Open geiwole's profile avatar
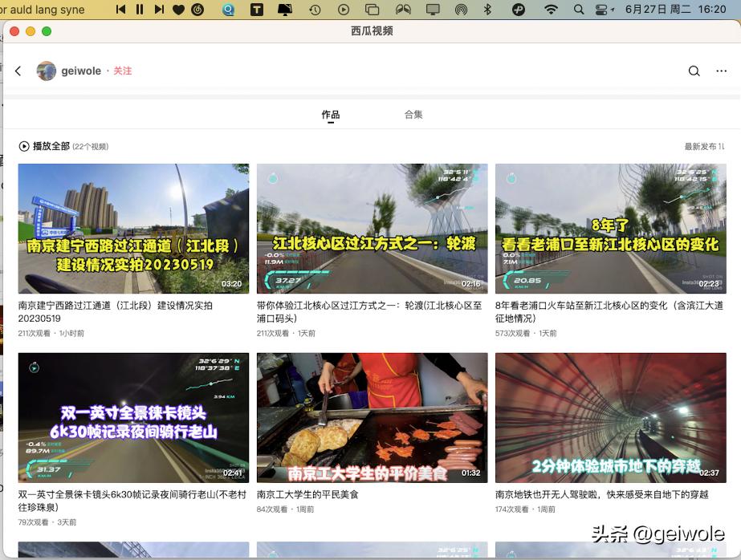This screenshot has width=741, height=560. click(47, 71)
